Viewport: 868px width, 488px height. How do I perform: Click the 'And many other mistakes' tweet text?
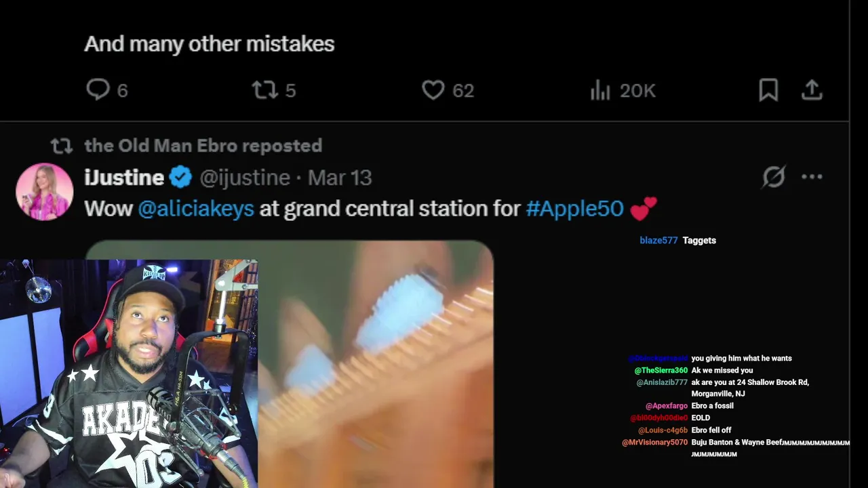click(210, 44)
